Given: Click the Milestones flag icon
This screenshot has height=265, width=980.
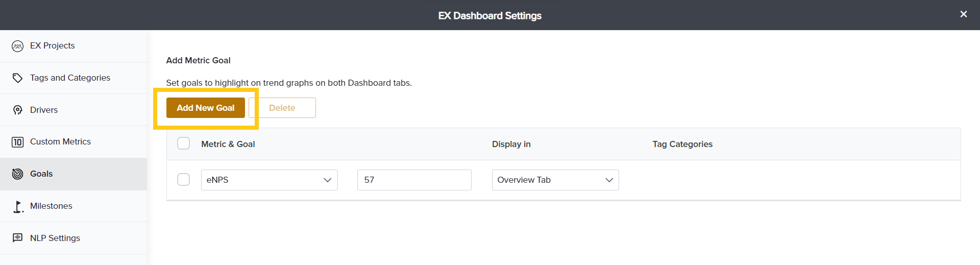Looking at the screenshot, I should [x=17, y=206].
